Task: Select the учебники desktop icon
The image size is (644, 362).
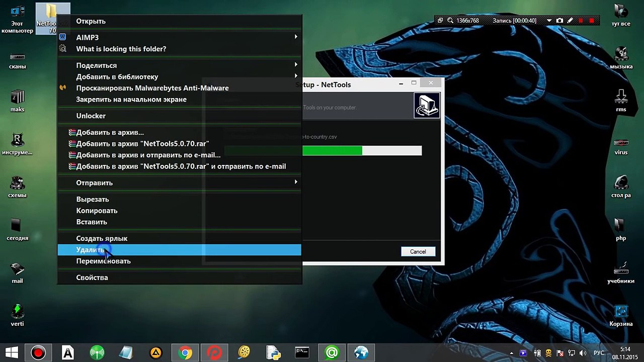Action: click(621, 273)
